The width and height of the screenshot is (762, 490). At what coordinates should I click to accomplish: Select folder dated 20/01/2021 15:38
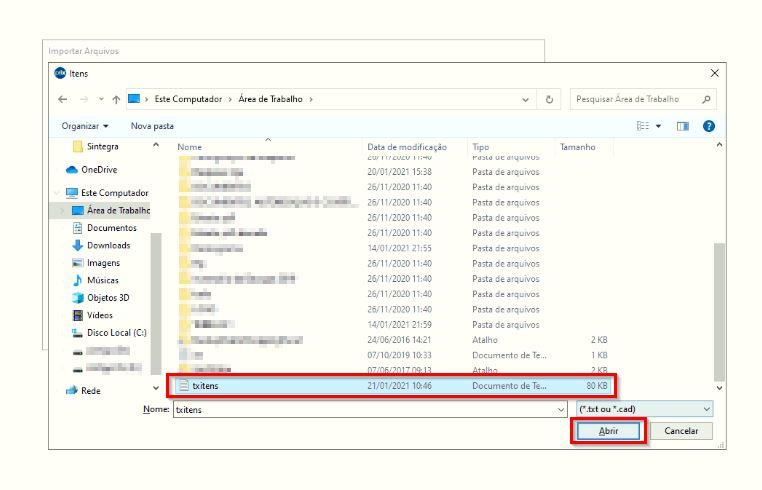pyautogui.click(x=391, y=172)
